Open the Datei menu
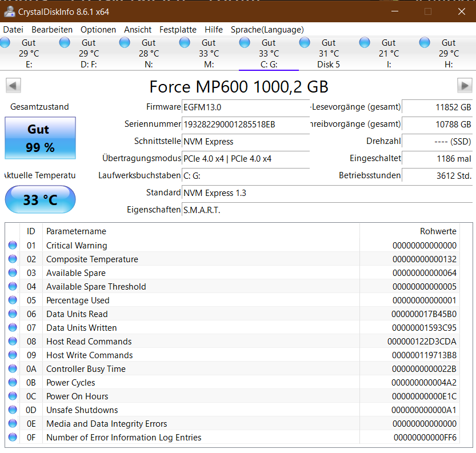 (x=13, y=30)
